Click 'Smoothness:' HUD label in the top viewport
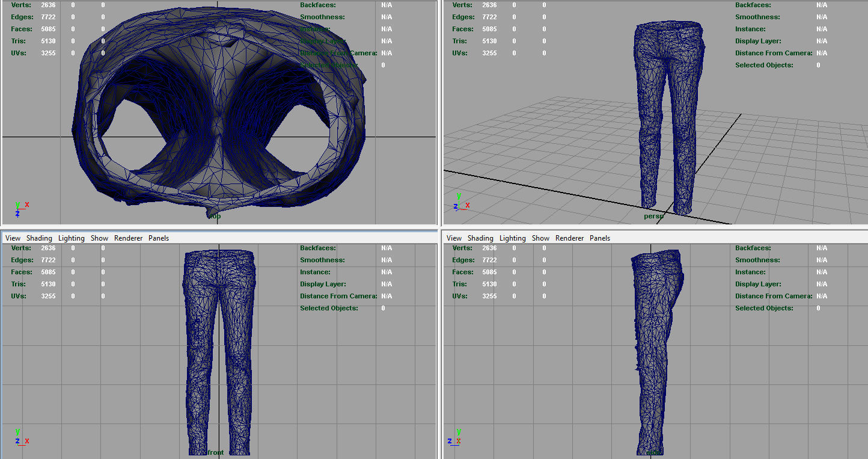 322,17
